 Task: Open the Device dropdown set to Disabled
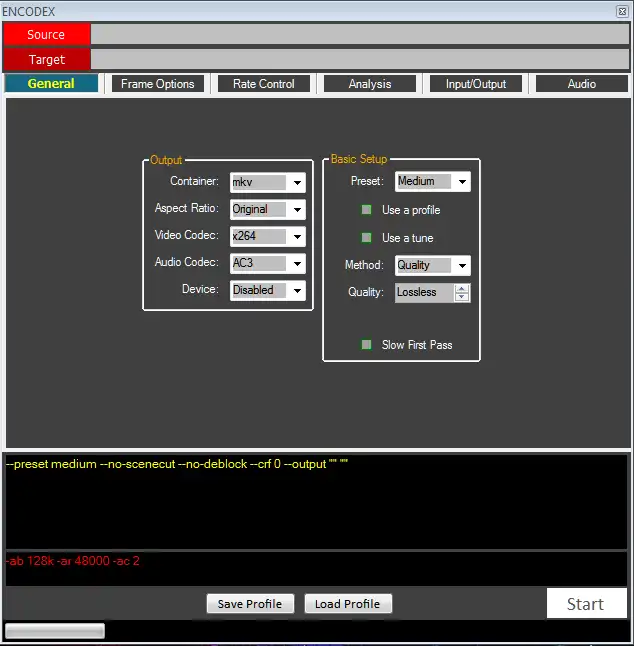click(x=268, y=290)
